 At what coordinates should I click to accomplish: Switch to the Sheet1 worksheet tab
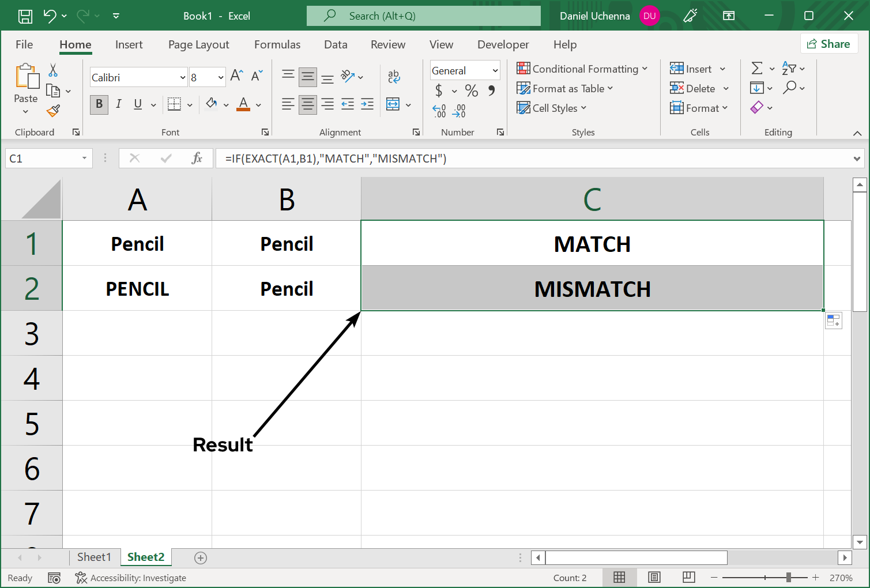(x=93, y=557)
